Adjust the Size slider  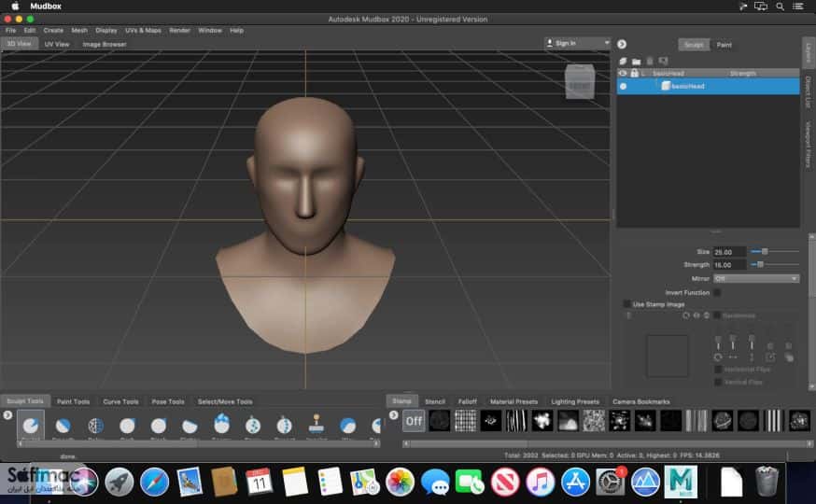tap(774, 251)
